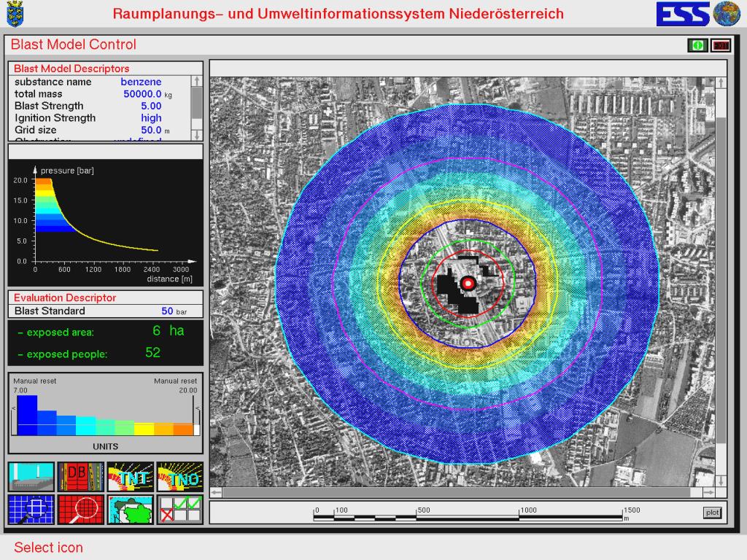Click the left Manual reset label

click(x=35, y=381)
